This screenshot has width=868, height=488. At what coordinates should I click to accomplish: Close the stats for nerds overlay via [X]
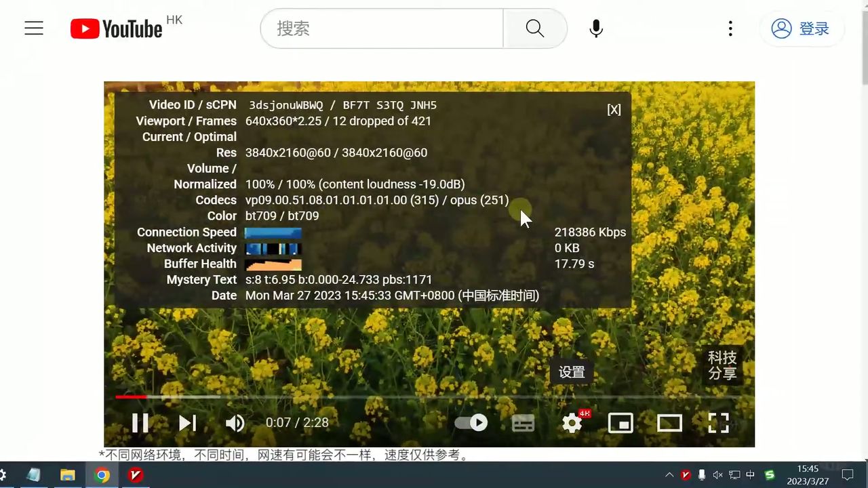point(614,109)
